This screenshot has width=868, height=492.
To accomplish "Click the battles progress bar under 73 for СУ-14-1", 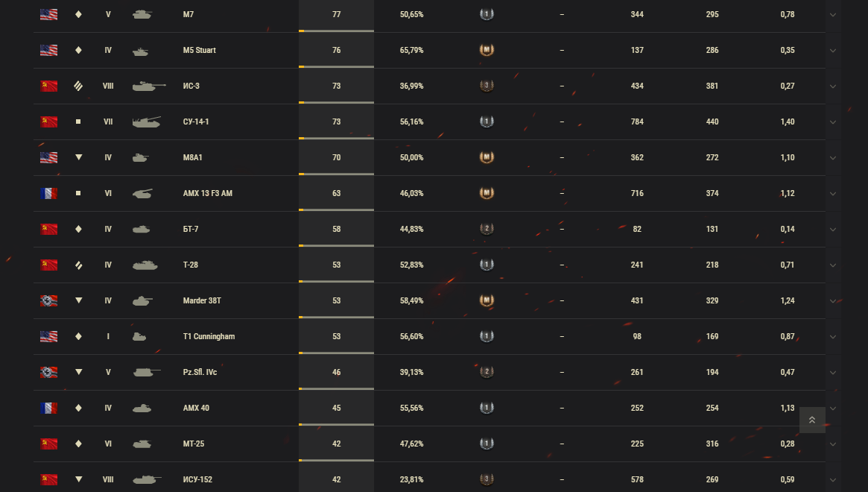I will pos(336,138).
